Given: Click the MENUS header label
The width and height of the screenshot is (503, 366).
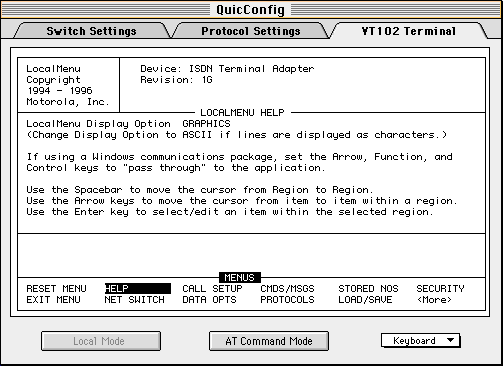Looking at the screenshot, I should 240,277.
